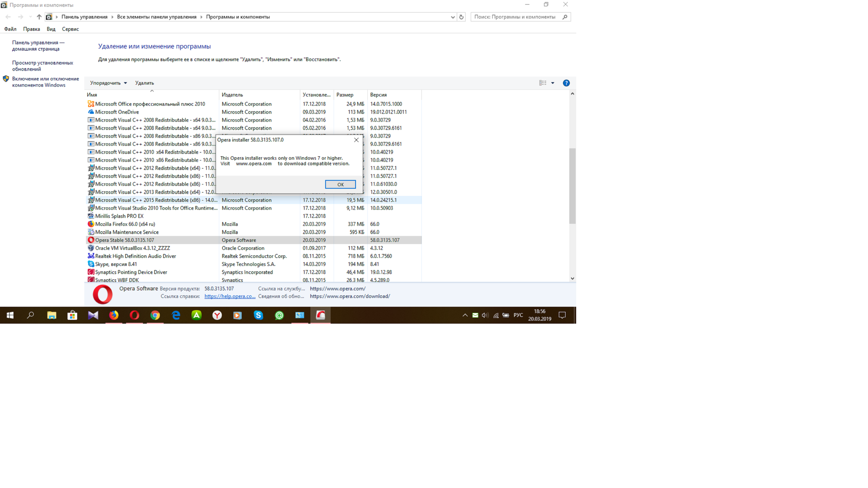868x488 pixels.
Task: Expand the chevron after Все элементы панели управления
Action: click(x=202, y=17)
